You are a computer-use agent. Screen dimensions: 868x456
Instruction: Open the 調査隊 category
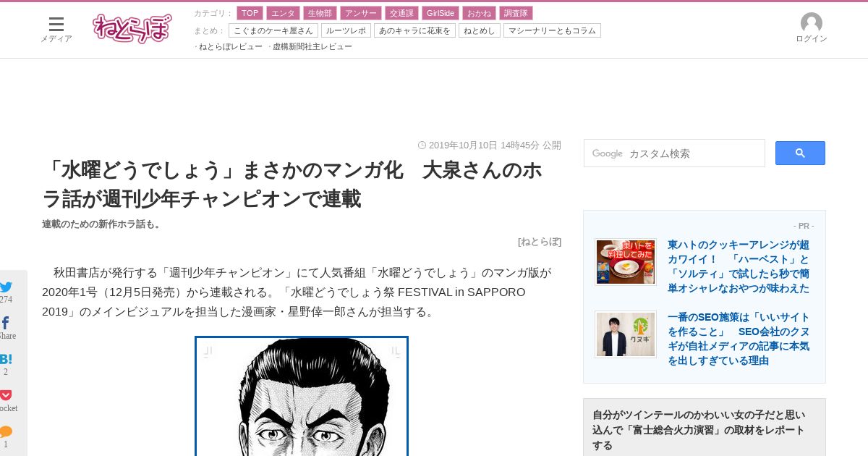(516, 13)
